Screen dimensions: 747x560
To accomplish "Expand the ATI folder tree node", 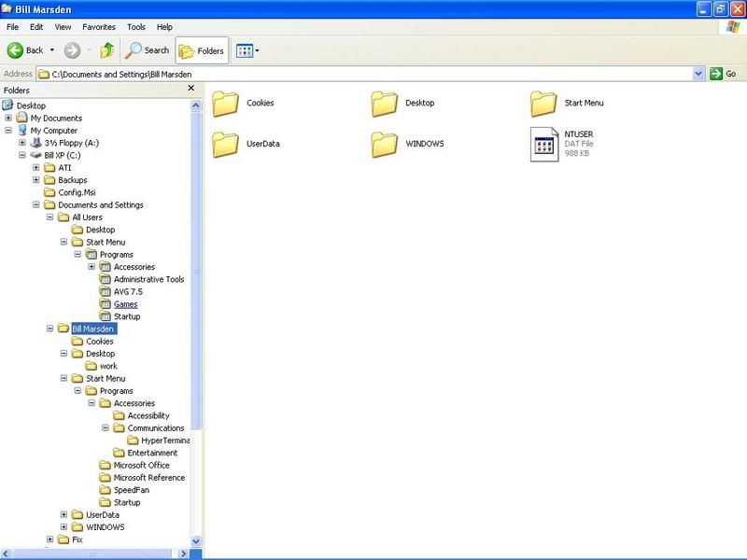I will [36, 168].
